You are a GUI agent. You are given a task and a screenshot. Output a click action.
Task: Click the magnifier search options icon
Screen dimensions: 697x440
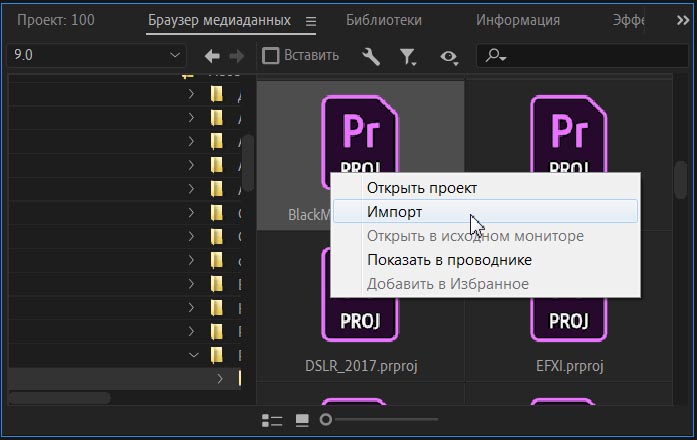[496, 56]
